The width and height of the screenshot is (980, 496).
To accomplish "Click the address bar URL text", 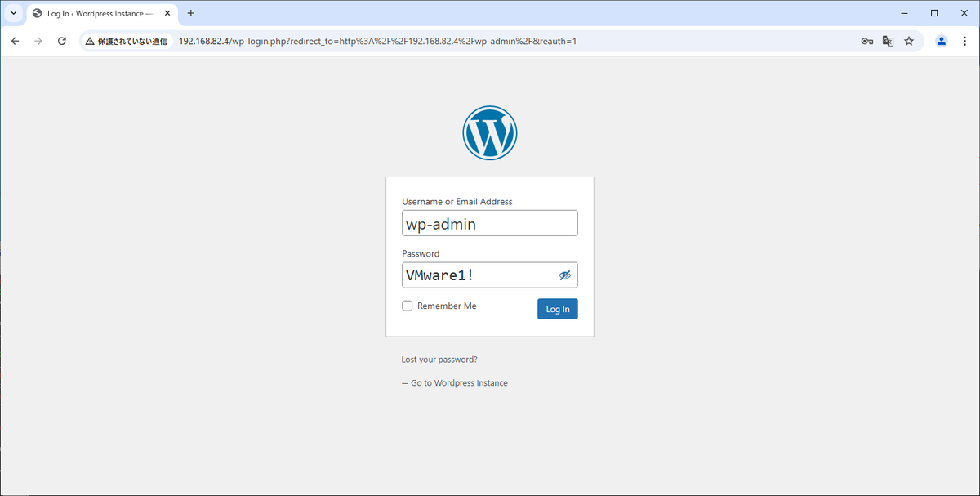I will click(377, 41).
